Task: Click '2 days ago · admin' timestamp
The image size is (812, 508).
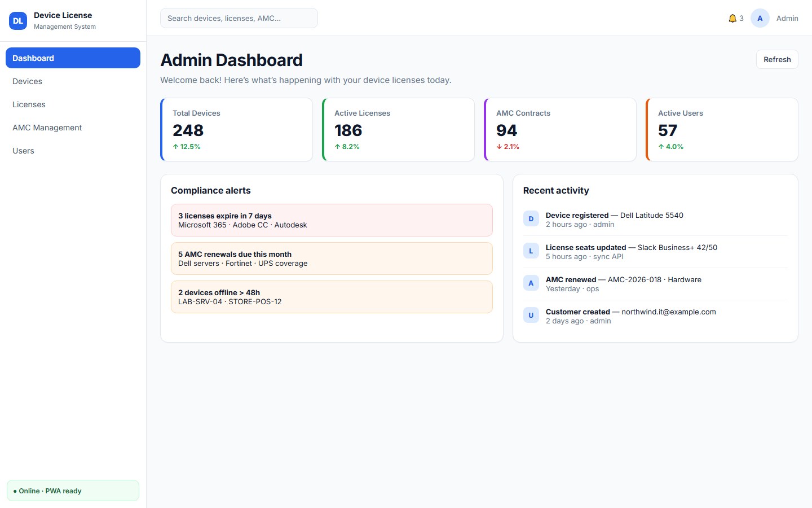Action: [579, 321]
